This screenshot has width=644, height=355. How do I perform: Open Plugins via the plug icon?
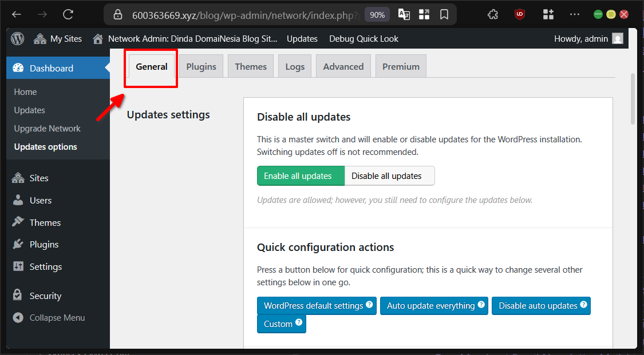point(18,244)
